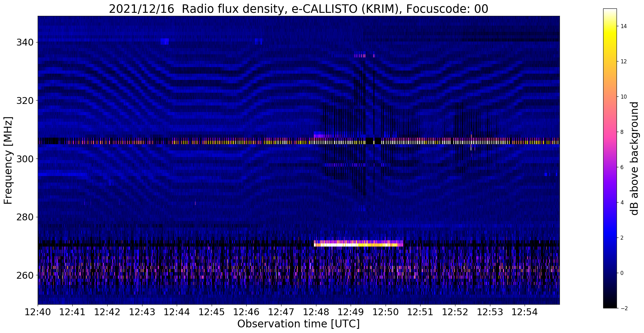Screen dimensions: 644x333
Task: Click the 12:52 time tick label
Action: (455, 312)
